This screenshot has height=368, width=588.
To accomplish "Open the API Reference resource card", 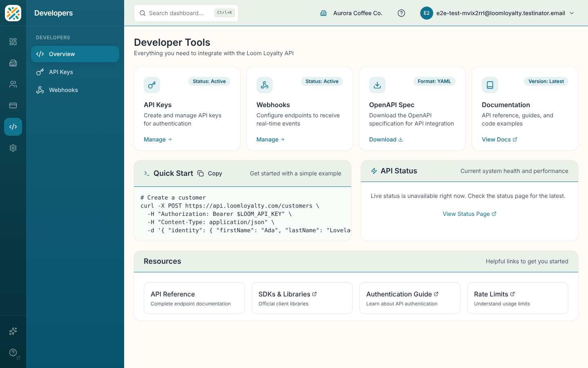I will click(194, 298).
